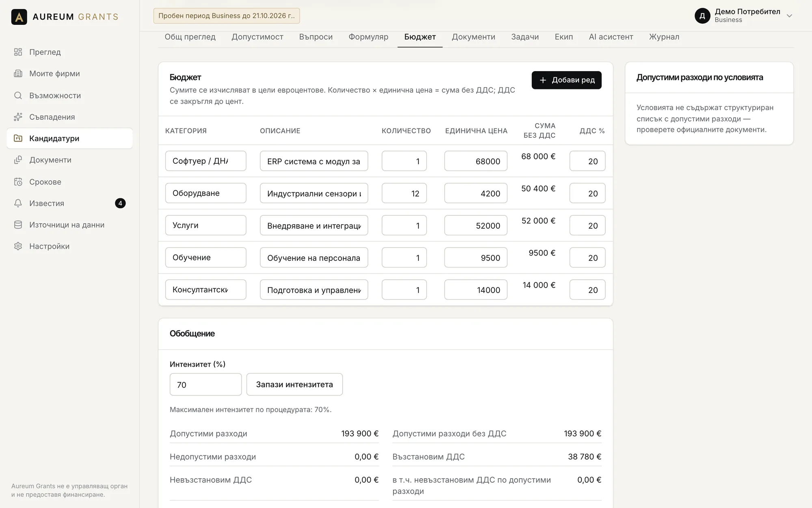Image resolution: width=812 pixels, height=508 pixels.
Task: Open category dropdown showing Консултантски
Action: [x=205, y=290]
